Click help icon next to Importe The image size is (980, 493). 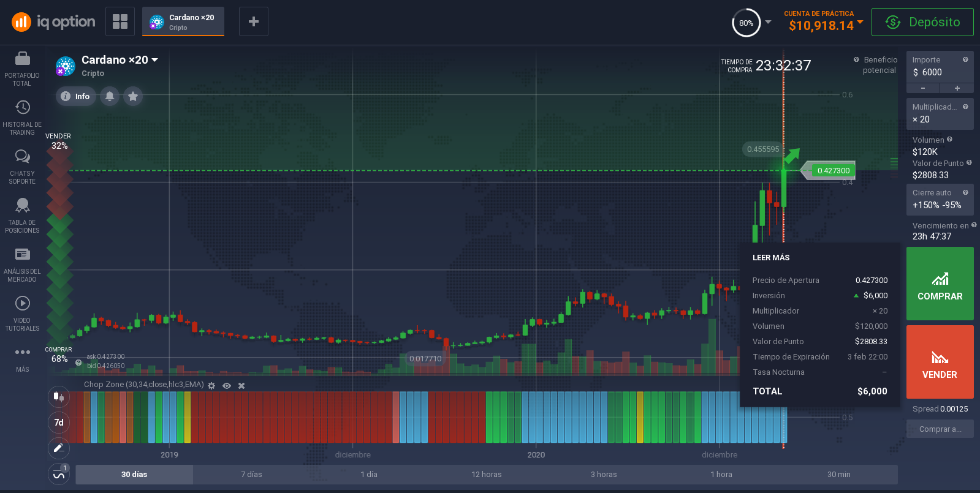pyautogui.click(x=965, y=59)
